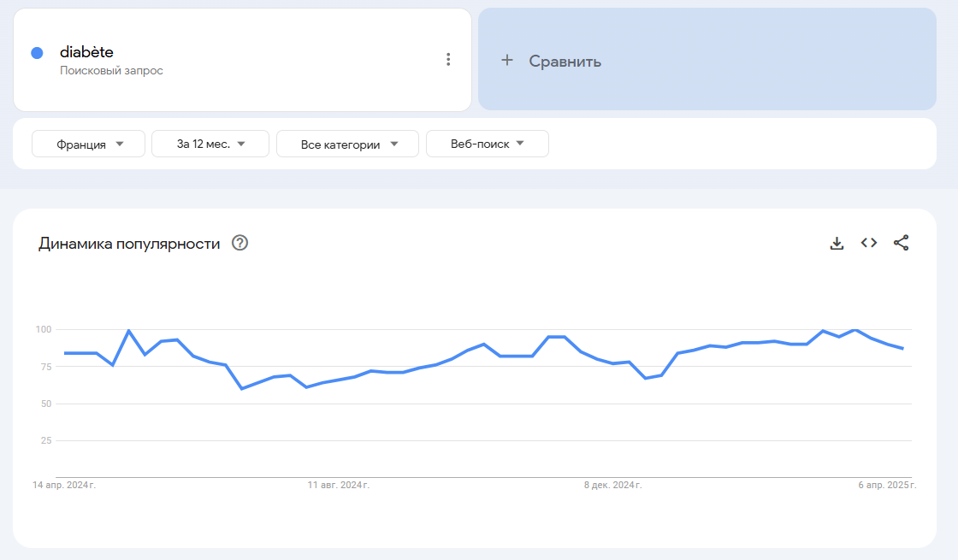Click the Динамика популярности heading
This screenshot has width=958, height=560.
pos(129,244)
